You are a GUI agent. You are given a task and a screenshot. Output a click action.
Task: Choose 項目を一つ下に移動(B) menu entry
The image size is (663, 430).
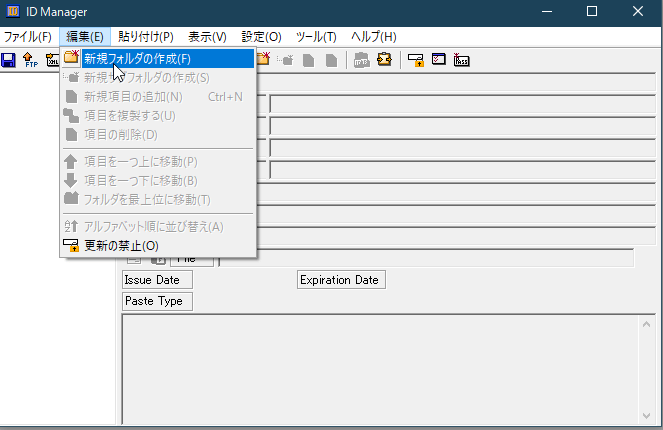point(158,181)
